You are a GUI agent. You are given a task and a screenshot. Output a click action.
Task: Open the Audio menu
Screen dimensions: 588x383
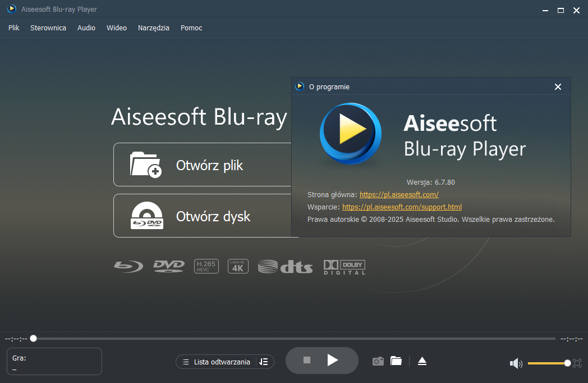[x=86, y=28]
